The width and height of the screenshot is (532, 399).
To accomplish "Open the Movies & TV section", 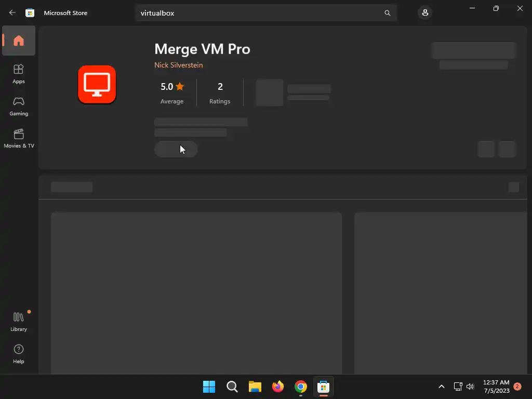I will (19, 138).
